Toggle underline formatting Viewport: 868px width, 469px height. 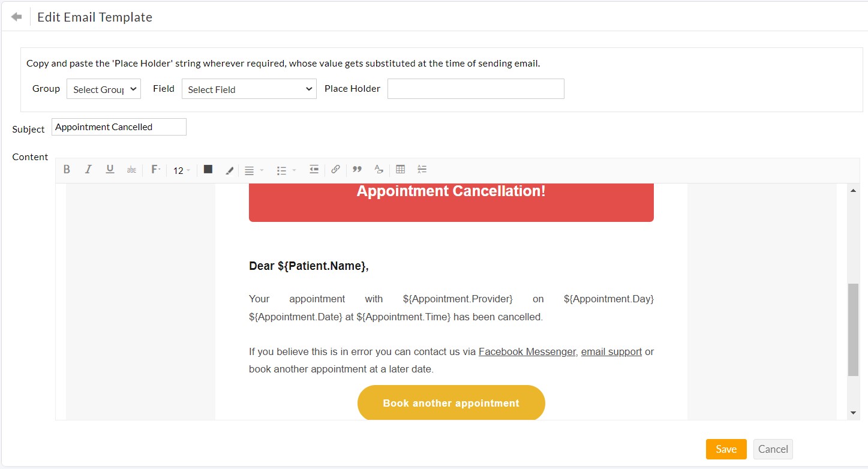click(110, 169)
